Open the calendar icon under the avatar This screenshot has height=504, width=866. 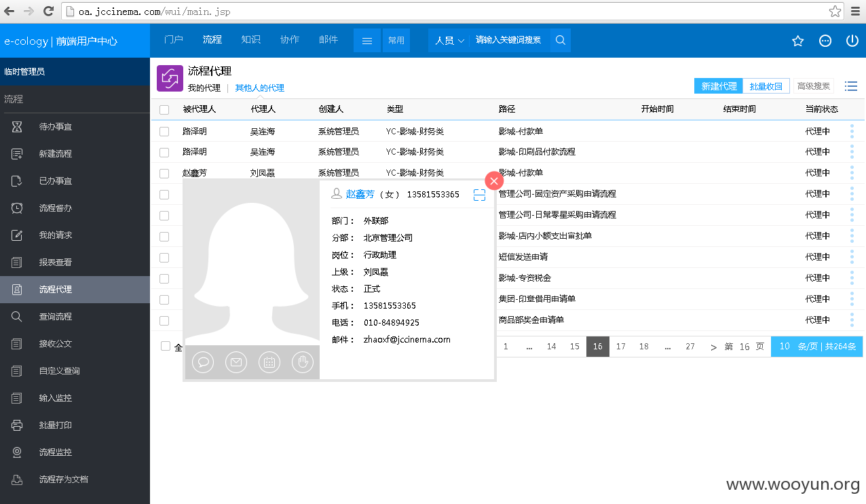tap(269, 362)
